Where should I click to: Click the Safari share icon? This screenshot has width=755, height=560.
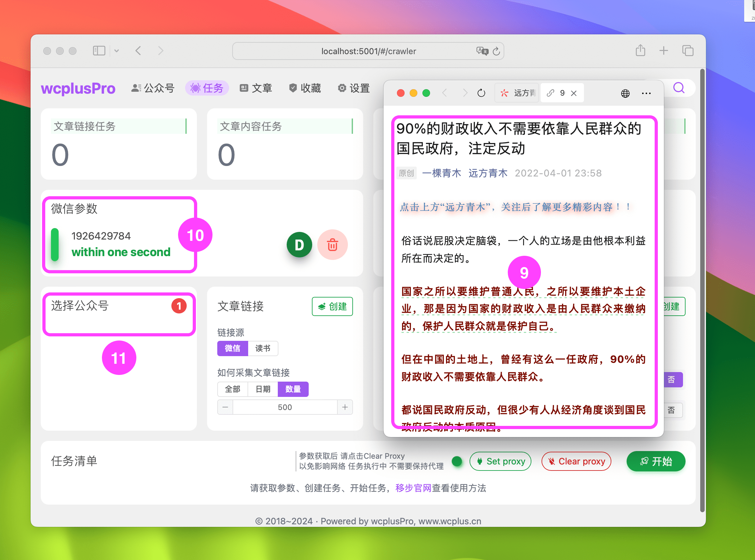(640, 50)
